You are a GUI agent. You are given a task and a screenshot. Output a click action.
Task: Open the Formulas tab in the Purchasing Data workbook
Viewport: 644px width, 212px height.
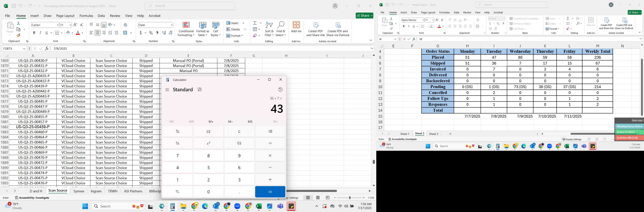pyautogui.click(x=86, y=16)
